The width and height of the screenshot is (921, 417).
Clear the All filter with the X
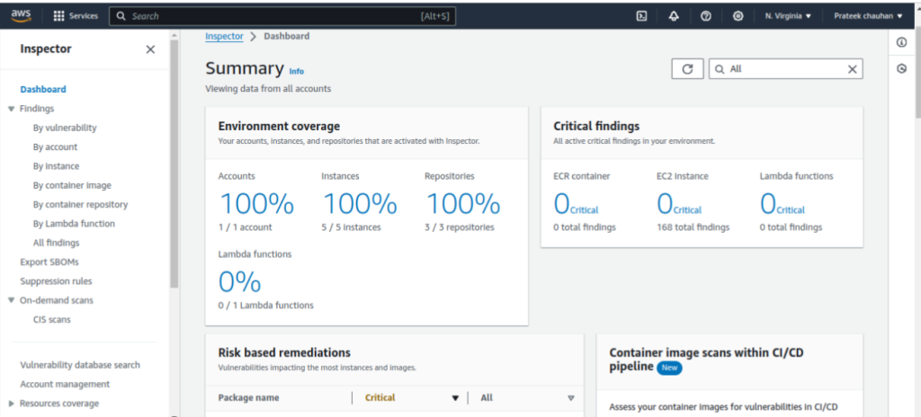[852, 69]
